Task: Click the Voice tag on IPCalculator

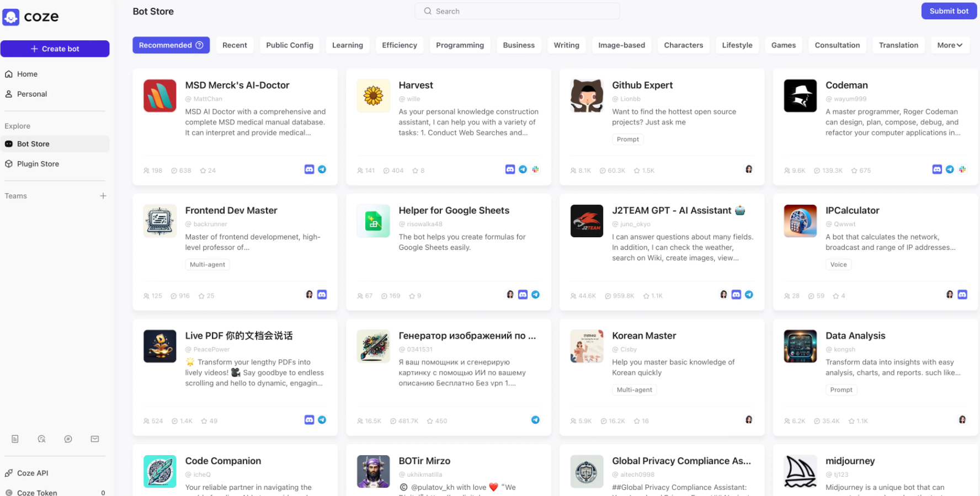Action: click(838, 264)
